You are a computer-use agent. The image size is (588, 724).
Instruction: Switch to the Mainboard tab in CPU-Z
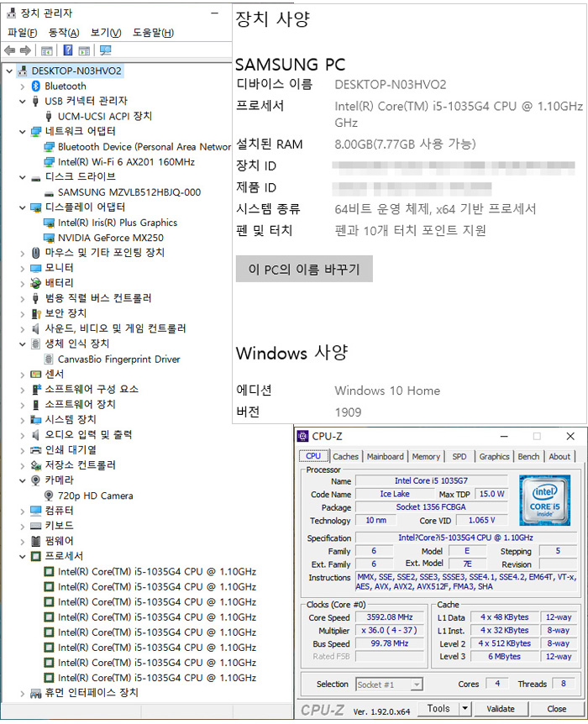(386, 456)
